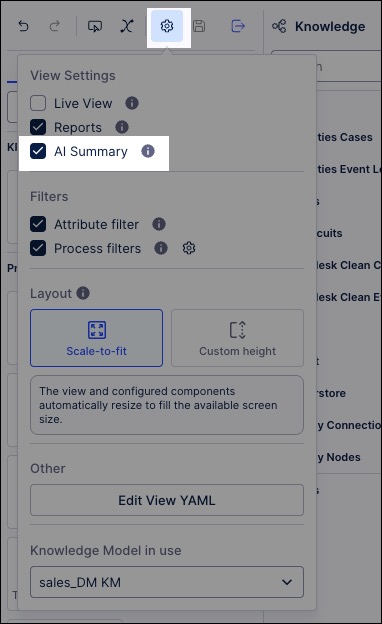The height and width of the screenshot is (624, 382).
Task: Open the Process filters gear settings
Action: point(189,248)
